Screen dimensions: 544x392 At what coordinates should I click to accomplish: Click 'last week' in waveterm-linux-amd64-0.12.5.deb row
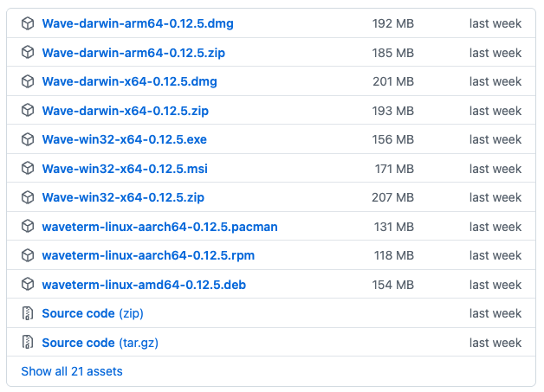coord(495,285)
